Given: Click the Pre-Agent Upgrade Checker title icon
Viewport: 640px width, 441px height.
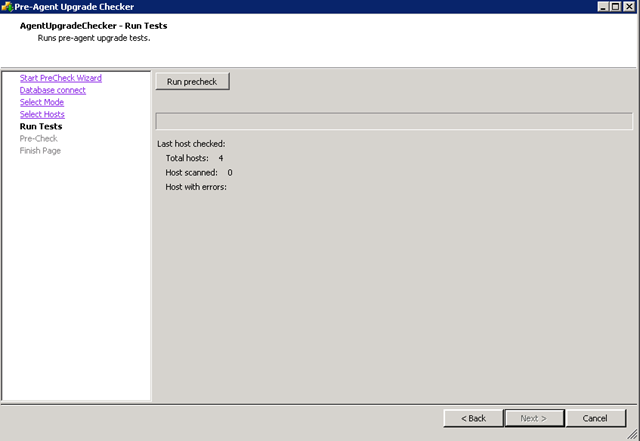Looking at the screenshot, I should click(7, 7).
